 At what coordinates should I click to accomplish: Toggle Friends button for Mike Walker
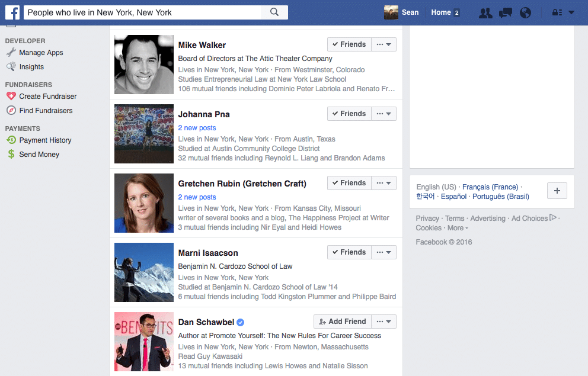[x=349, y=44]
